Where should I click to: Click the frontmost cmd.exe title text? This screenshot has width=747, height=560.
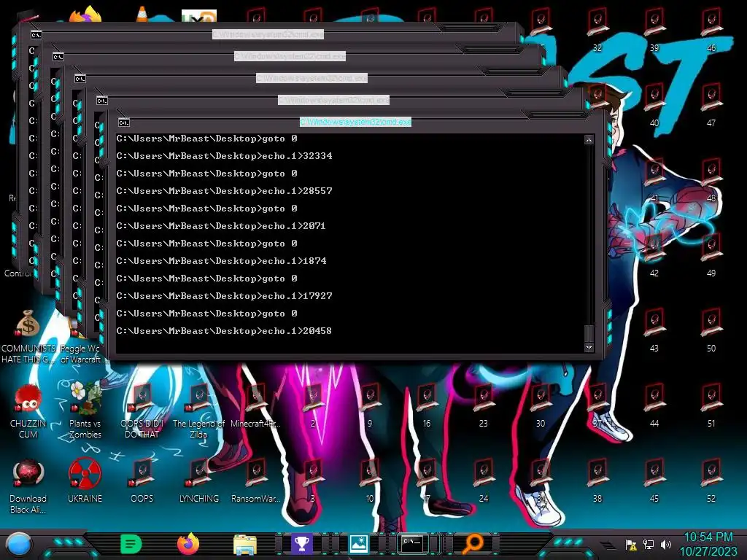click(355, 122)
